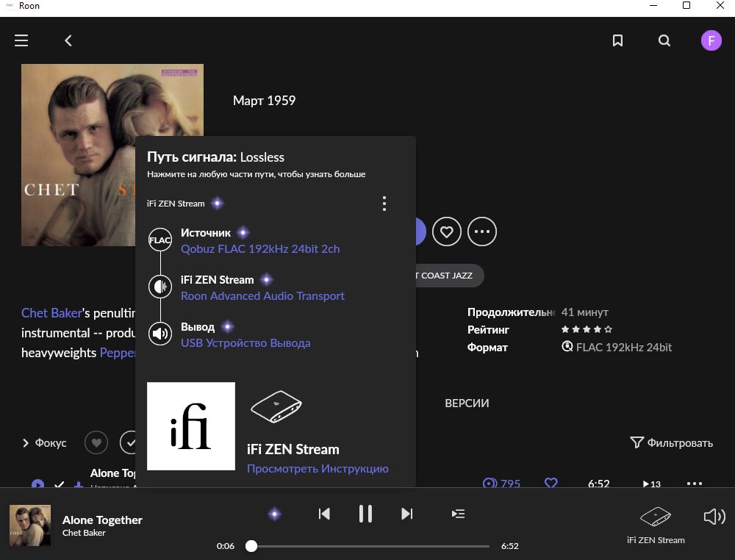Screen dimensions: 735x560
Task: Open the volume speaker control
Action: coord(714,517)
